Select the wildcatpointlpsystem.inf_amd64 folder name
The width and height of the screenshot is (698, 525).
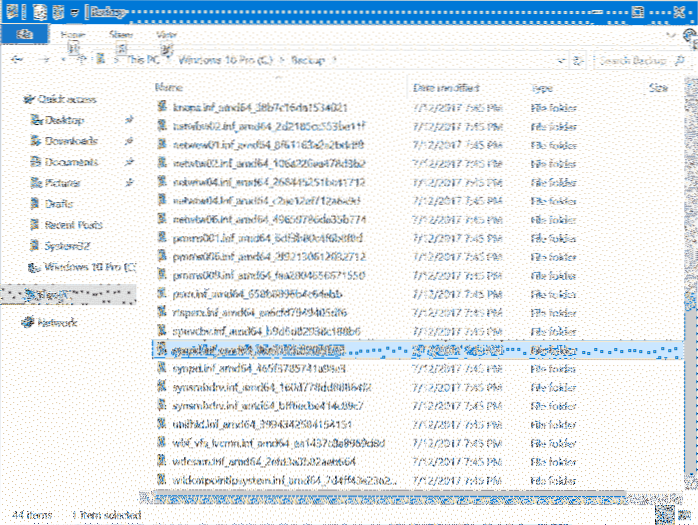284,480
